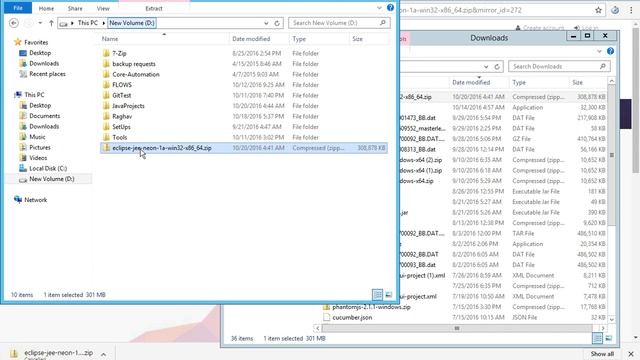Image resolution: width=640 pixels, height=360 pixels.
Task: Open the View ribbon tab
Action: [103, 8]
